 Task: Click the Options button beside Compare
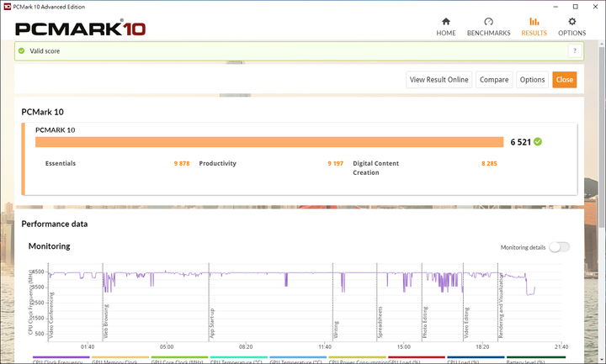click(532, 80)
